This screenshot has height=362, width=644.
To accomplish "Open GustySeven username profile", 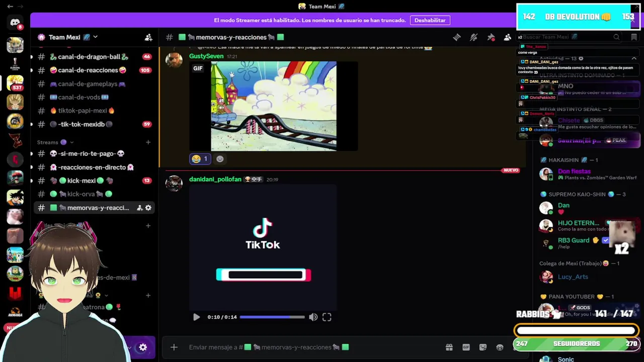I will [x=206, y=56].
